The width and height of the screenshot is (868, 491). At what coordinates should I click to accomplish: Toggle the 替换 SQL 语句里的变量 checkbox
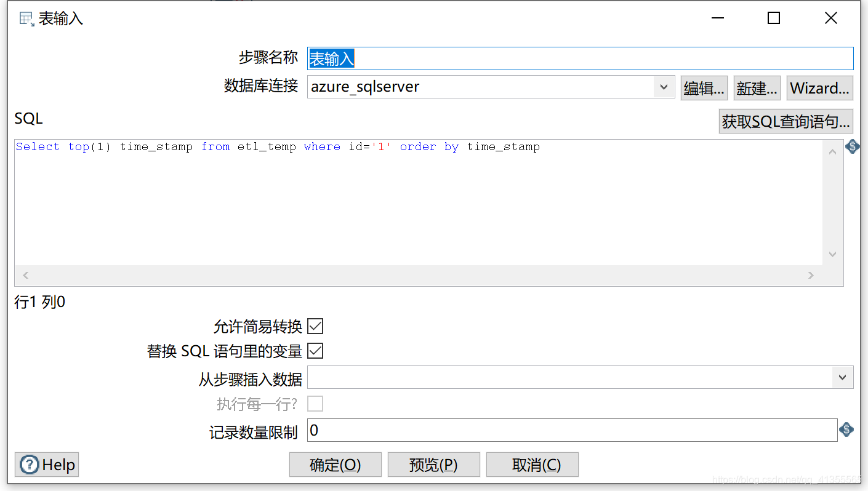(x=315, y=351)
